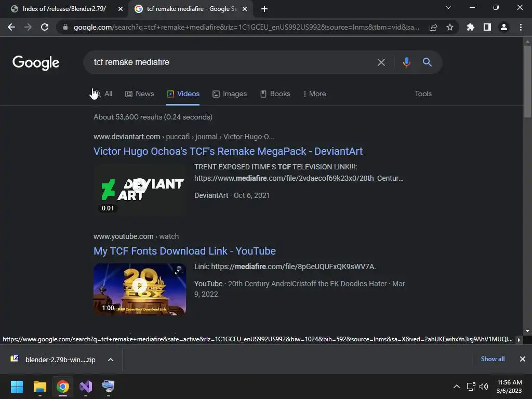Reload the page with the refresh icon
This screenshot has height=399, width=532.
point(45,27)
